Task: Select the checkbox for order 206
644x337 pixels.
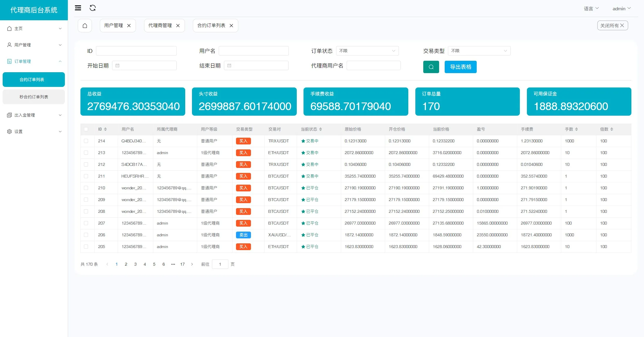Action: (86, 235)
